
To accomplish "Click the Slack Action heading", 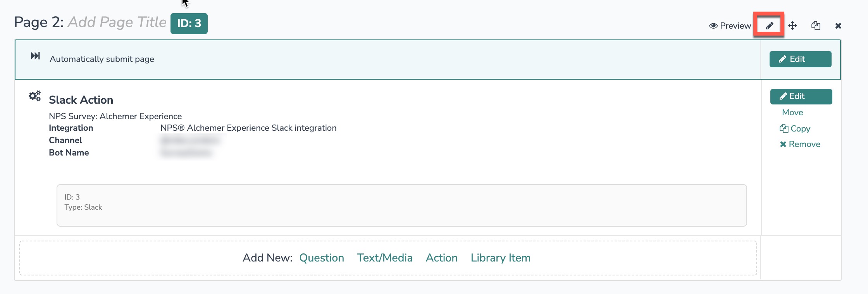I will coord(81,100).
